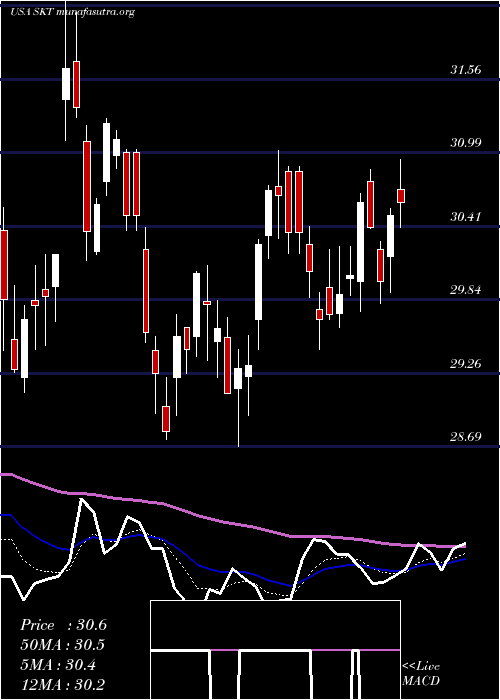Click the 29.26 price axis label
Image resolution: width=500 pixels, height=700 pixels.
point(466,364)
